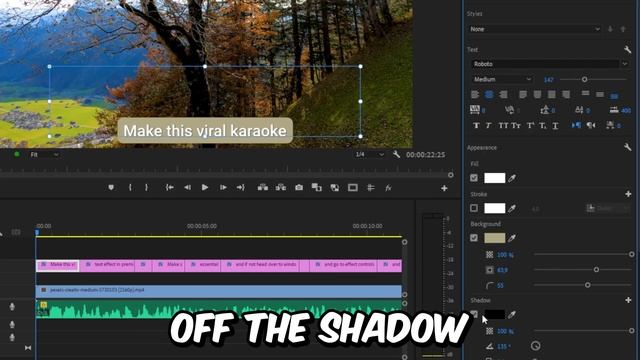640x360 pixels.
Task: Click the Background opacity slider handle
Action: pos(631,254)
